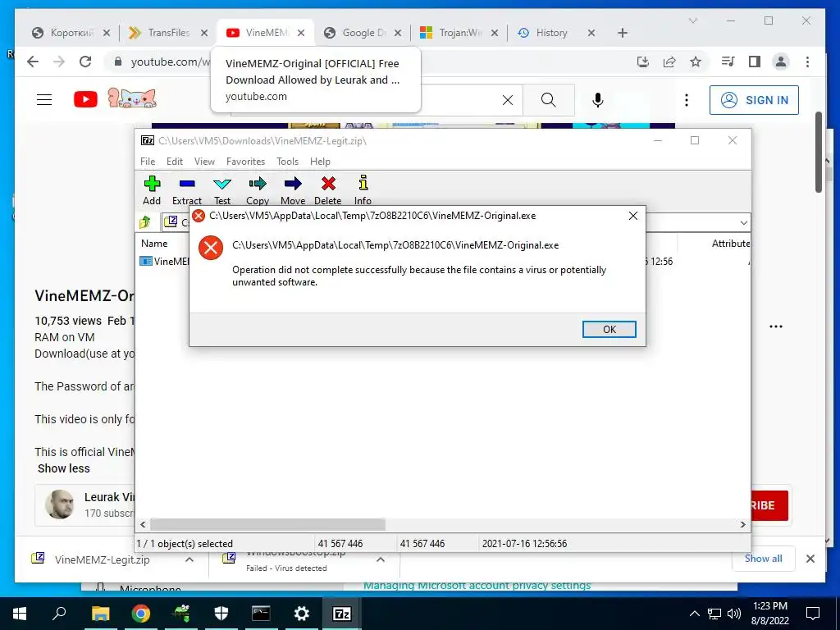The image size is (840, 630).
Task: Expand options for VineMEMZ-Legit.zip download
Action: 189,559
